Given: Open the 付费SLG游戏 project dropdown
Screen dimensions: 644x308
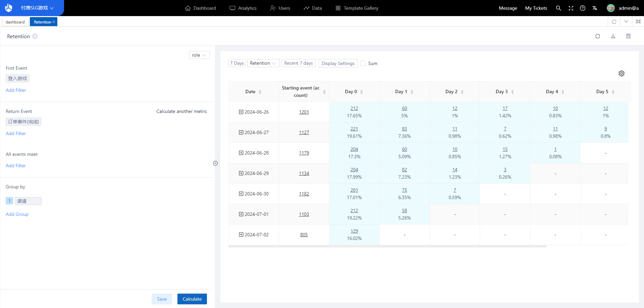Looking at the screenshot, I should click(x=37, y=8).
